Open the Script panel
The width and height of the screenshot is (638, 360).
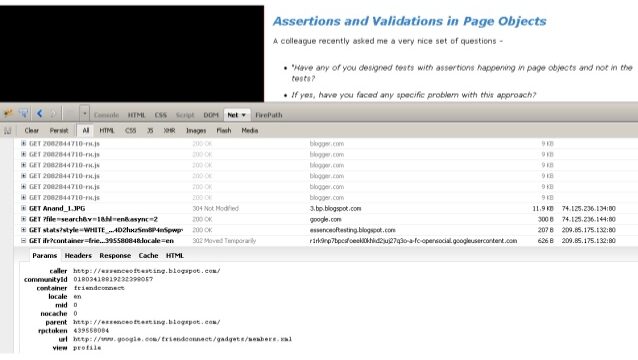click(x=185, y=115)
